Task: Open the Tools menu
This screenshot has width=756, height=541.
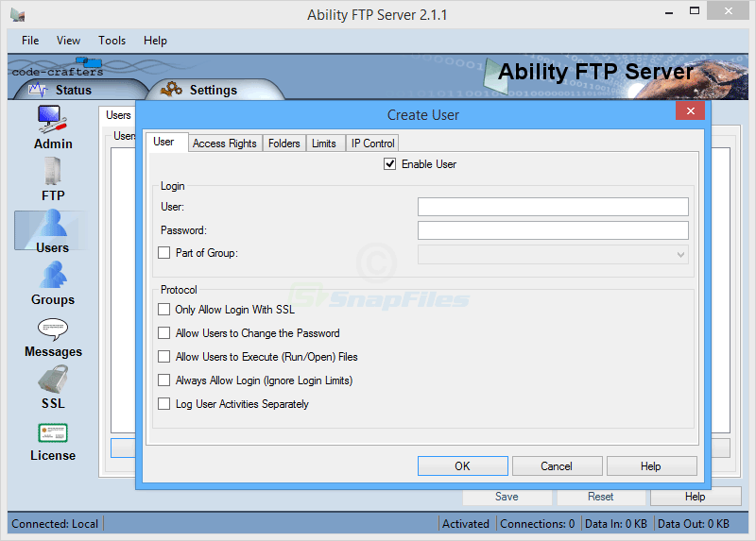Action: 112,41
